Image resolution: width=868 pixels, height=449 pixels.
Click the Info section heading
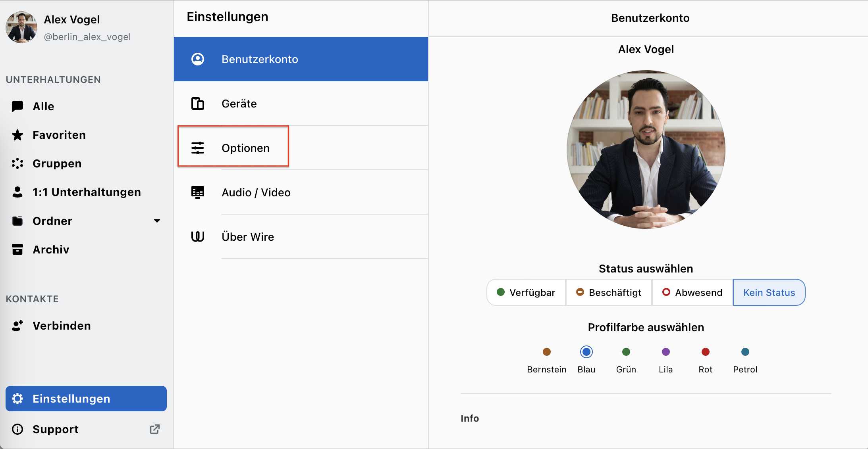470,418
